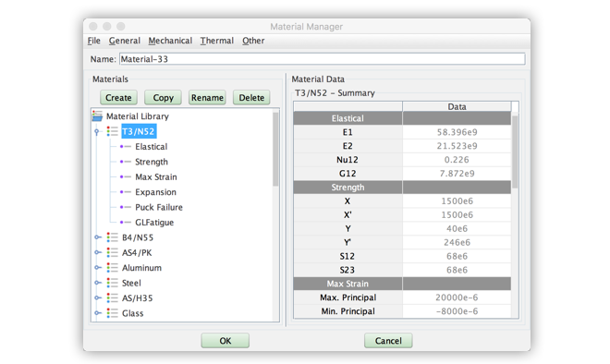Select the Material Library root node
The image size is (610, 364).
pos(138,116)
